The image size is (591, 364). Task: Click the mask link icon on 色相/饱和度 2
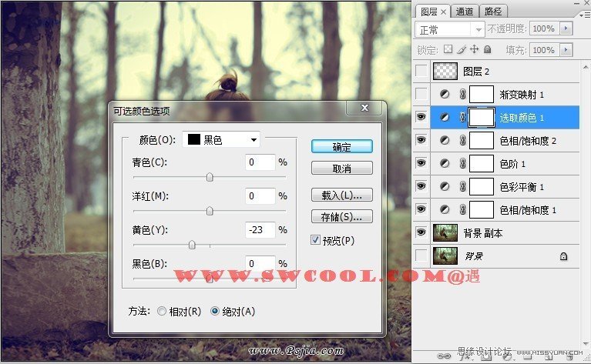point(462,140)
